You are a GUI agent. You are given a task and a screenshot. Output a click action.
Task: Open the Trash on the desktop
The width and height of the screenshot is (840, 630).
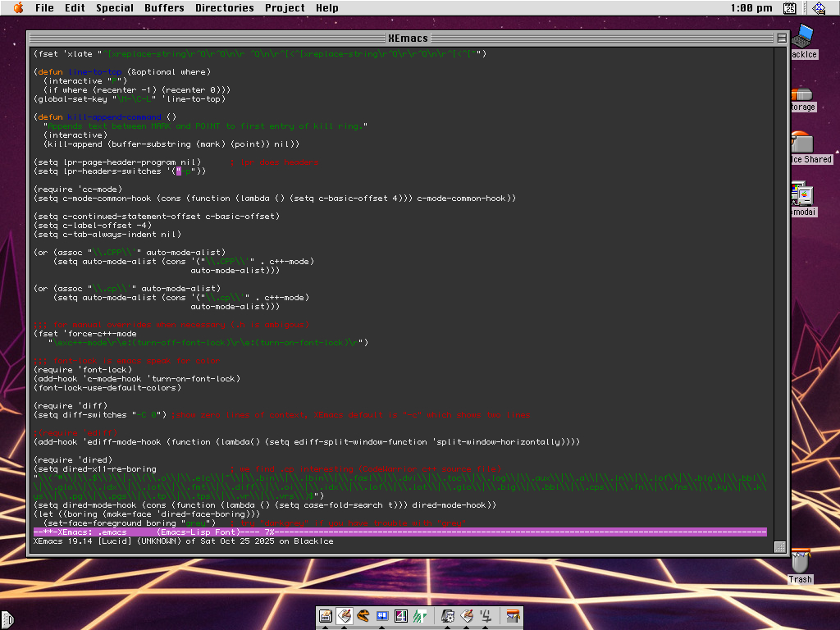point(801,566)
